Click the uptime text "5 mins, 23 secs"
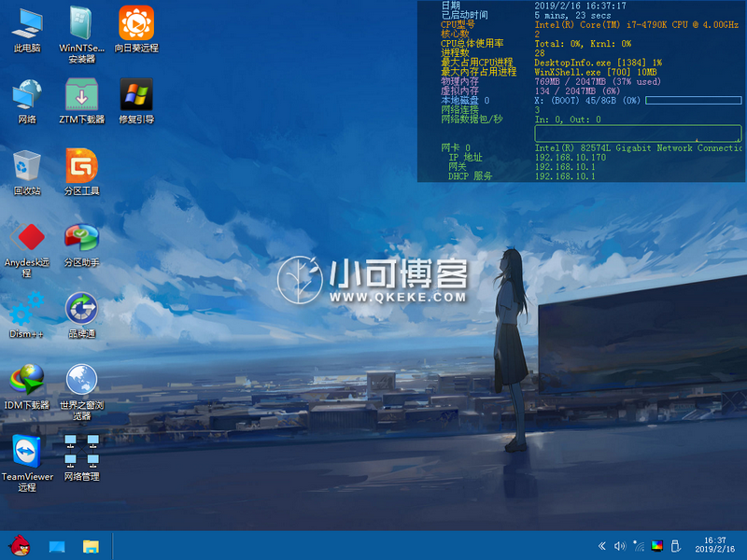747x560 pixels. coord(572,15)
